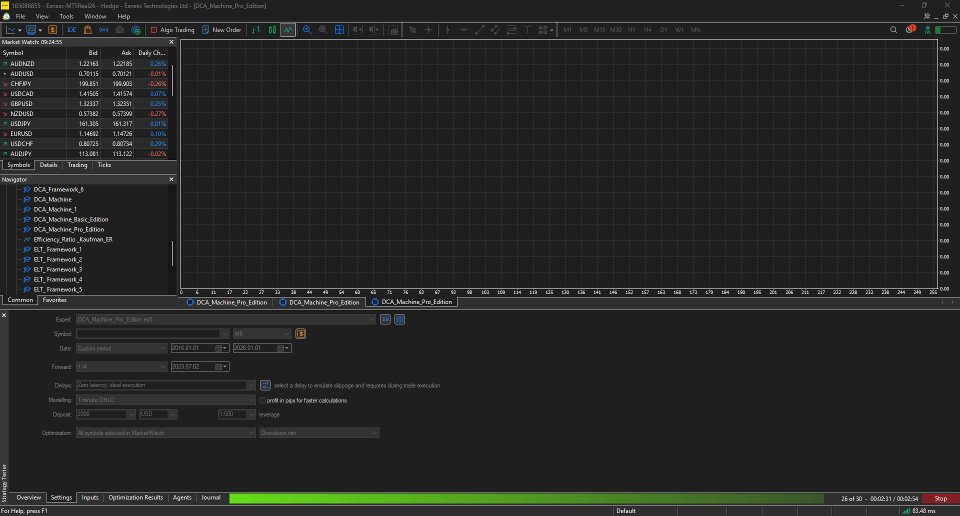Switch to Ticks tab in Market Watch
This screenshot has width=960, height=516.
click(x=104, y=165)
